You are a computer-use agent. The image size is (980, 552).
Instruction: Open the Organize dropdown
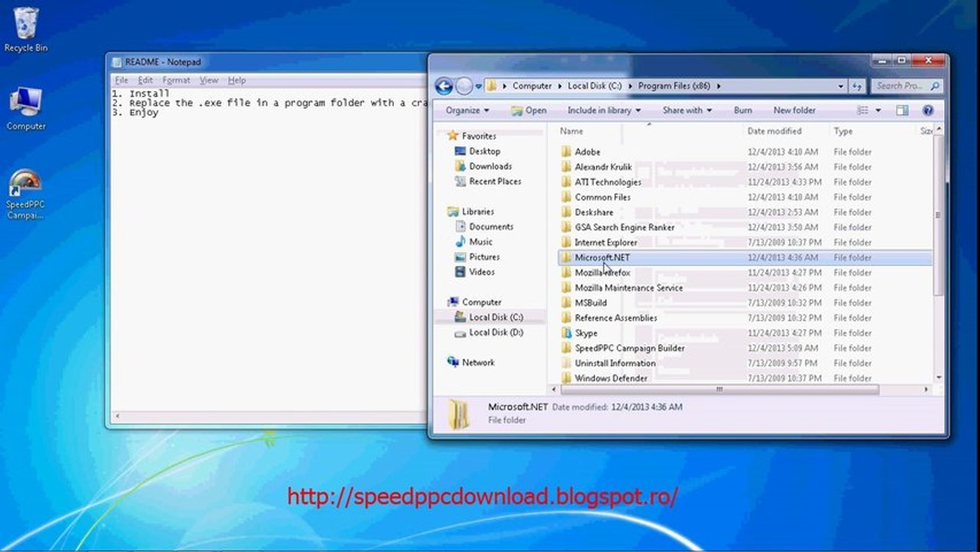tap(467, 110)
